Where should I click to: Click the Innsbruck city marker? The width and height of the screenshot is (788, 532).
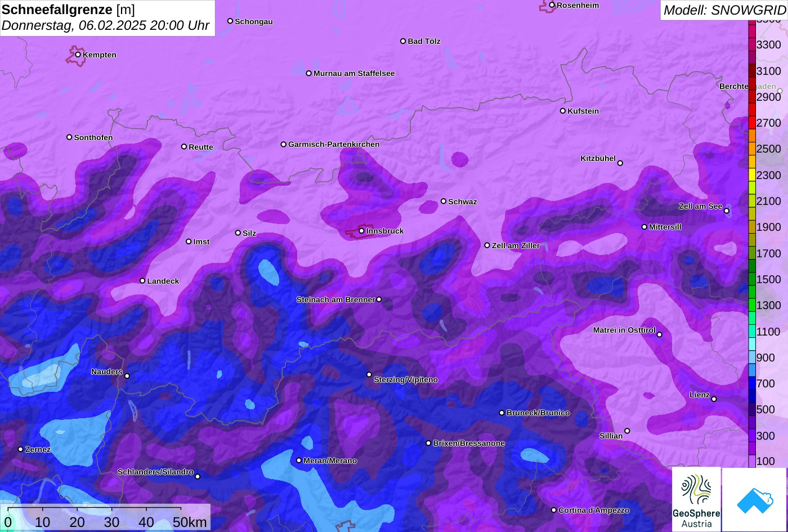click(362, 231)
